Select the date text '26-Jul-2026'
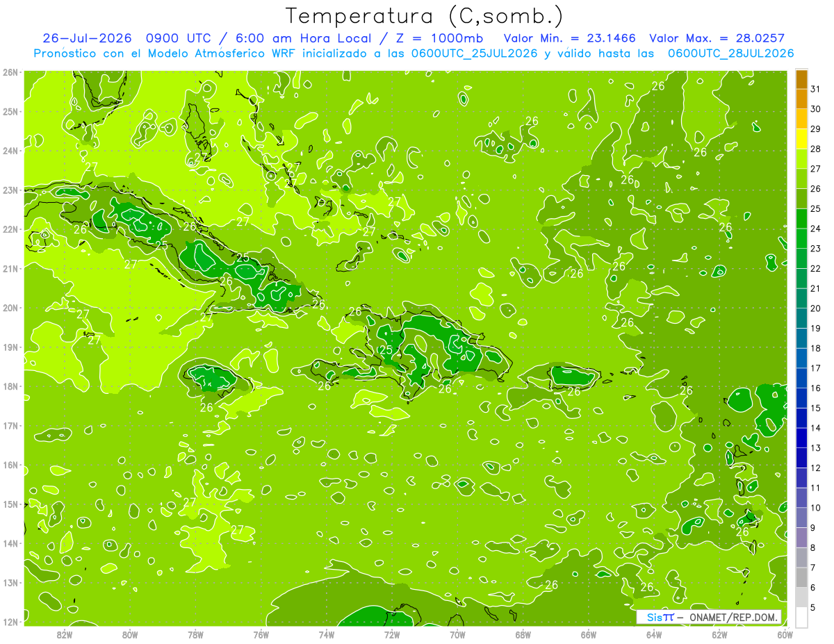Screen dimensions: 834x644 [88, 38]
